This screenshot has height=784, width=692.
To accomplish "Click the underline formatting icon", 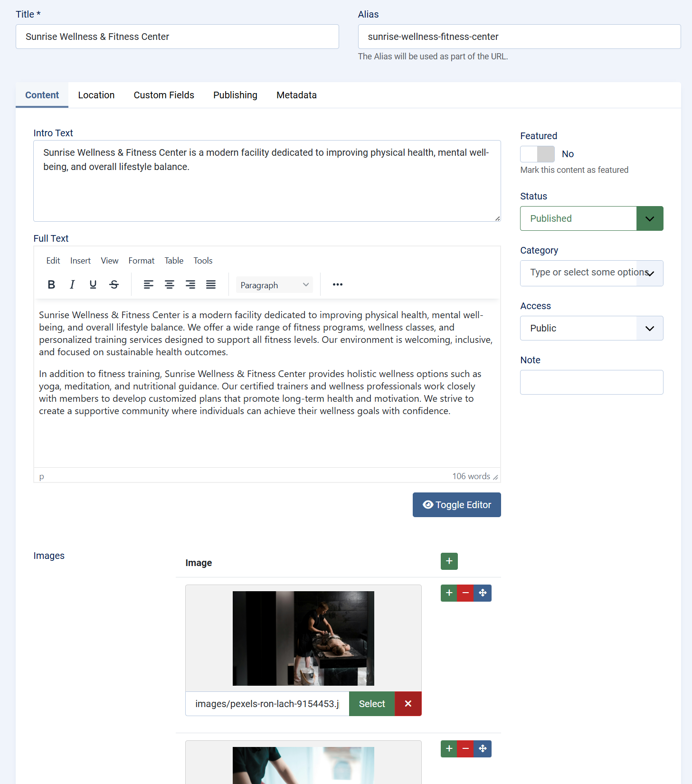I will [x=93, y=284].
